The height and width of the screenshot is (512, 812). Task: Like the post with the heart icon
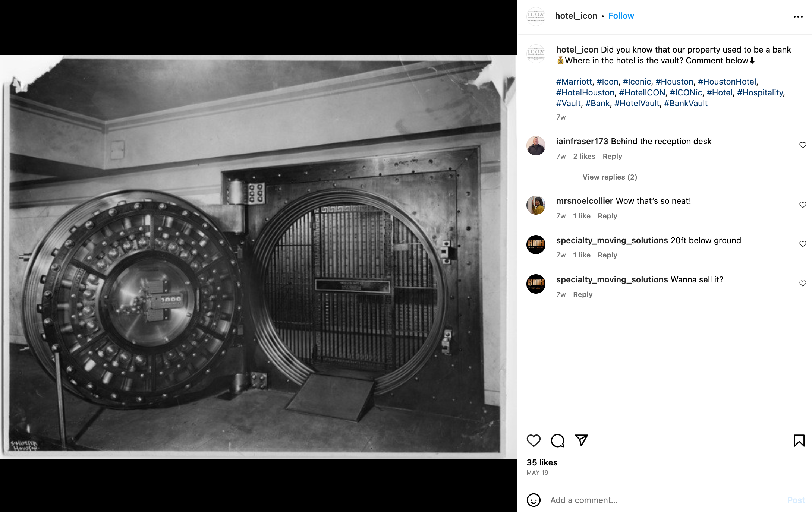coord(534,440)
